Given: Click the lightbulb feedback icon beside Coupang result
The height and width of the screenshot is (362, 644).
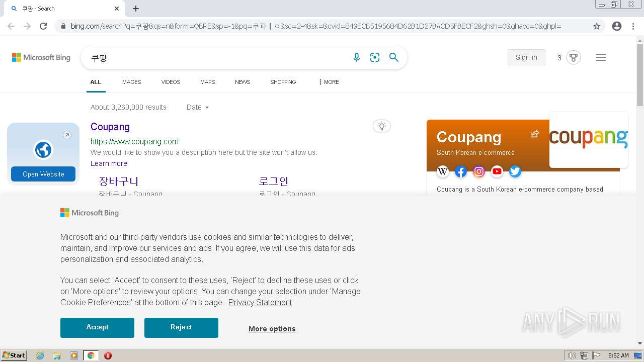Looking at the screenshot, I should click(382, 126).
